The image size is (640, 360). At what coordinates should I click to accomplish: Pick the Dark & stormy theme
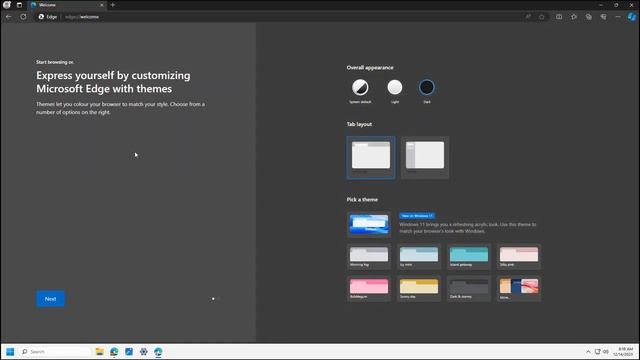[x=469, y=289]
